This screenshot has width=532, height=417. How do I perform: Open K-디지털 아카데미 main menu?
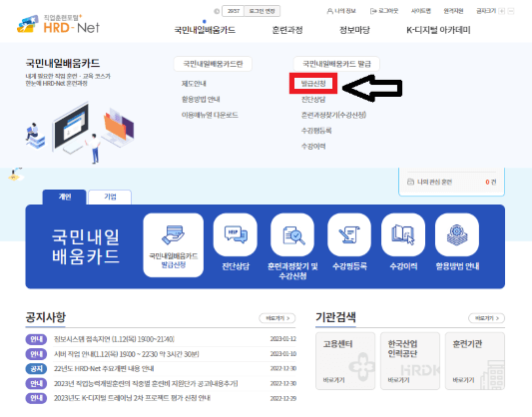(x=438, y=30)
